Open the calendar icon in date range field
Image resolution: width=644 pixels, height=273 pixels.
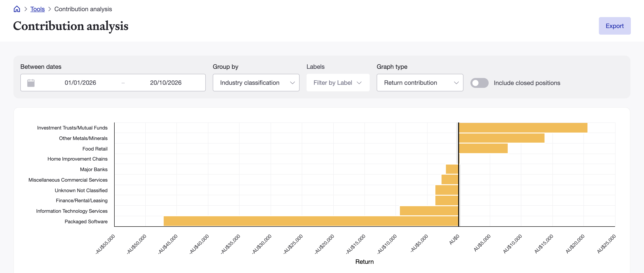tap(31, 83)
